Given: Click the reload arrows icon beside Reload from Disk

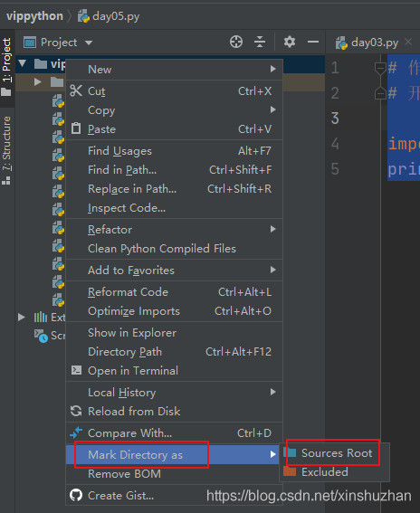Looking at the screenshot, I should 76,411.
